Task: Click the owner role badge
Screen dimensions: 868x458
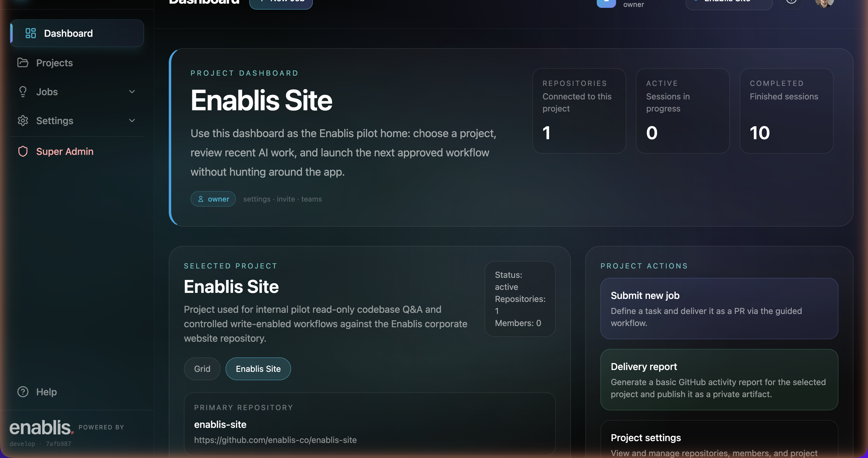Action: click(213, 199)
